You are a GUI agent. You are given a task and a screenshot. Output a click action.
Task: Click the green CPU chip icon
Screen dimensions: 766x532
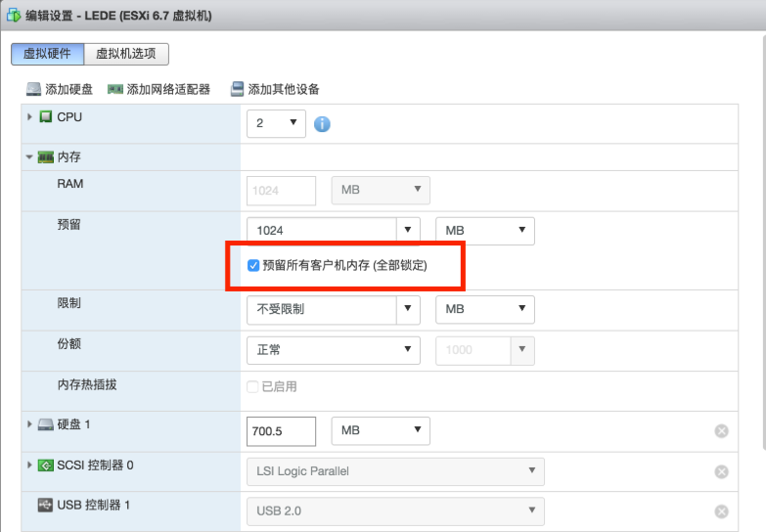click(45, 116)
